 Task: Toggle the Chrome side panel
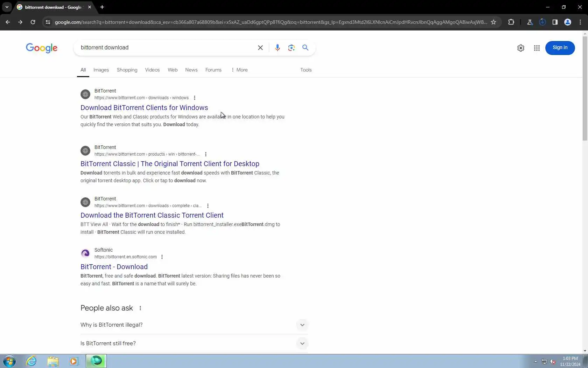(x=555, y=22)
